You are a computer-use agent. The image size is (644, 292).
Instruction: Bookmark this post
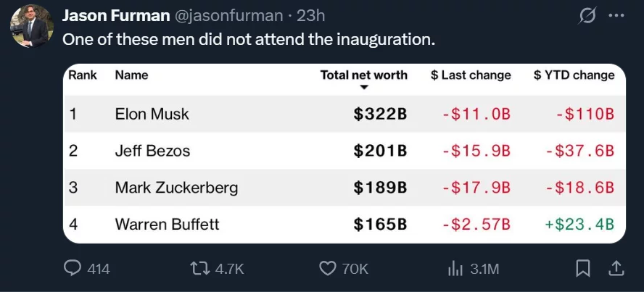(582, 268)
